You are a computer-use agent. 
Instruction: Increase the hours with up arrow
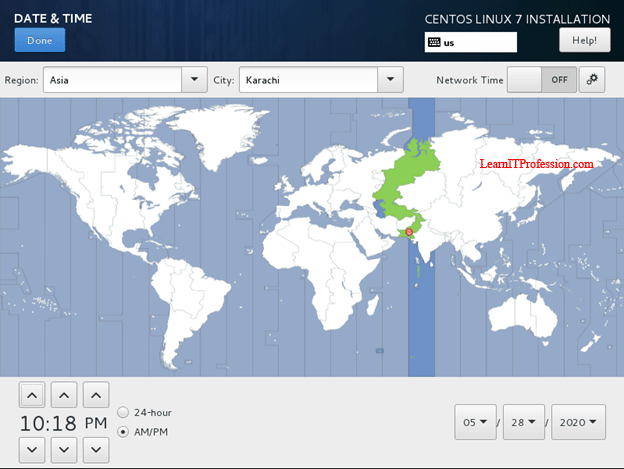click(x=32, y=395)
